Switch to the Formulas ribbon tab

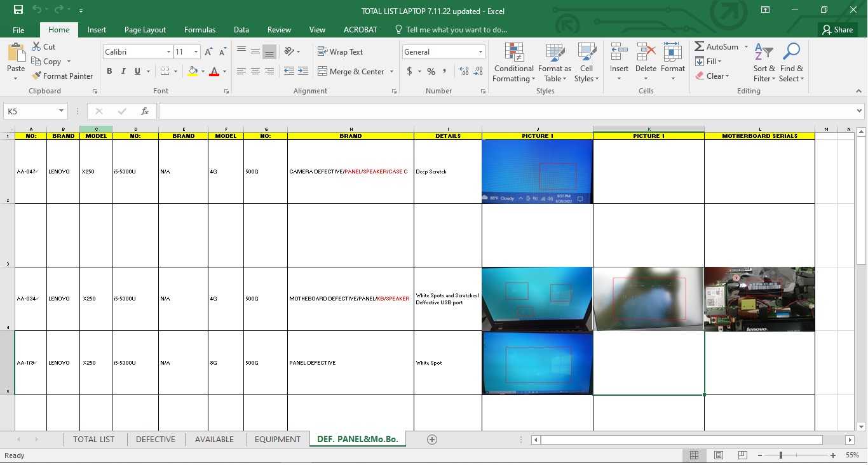[200, 30]
